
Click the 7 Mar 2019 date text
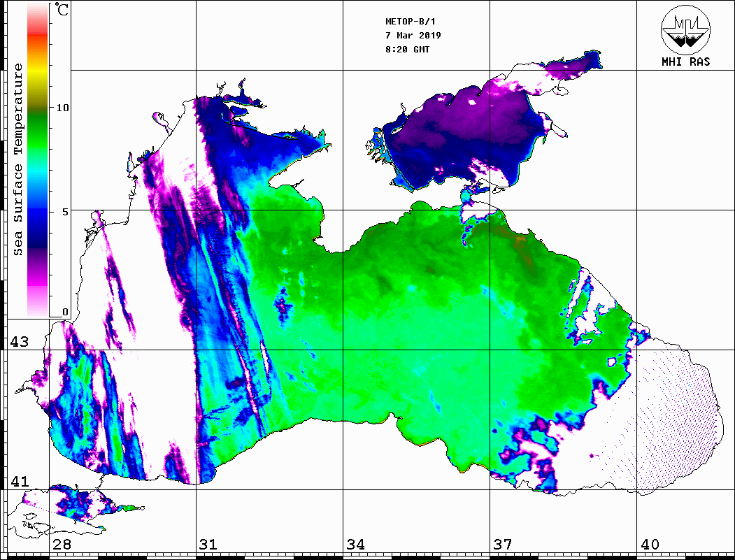pos(413,36)
